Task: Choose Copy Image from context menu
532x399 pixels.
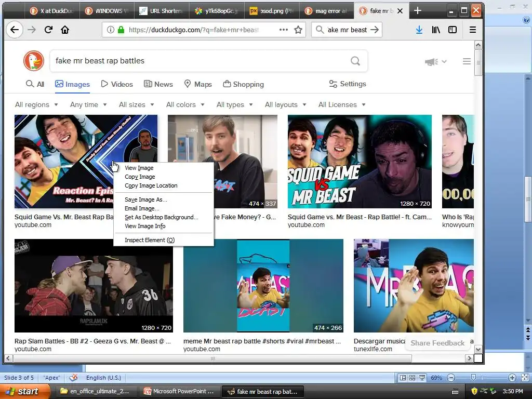Action: (x=164, y=177)
